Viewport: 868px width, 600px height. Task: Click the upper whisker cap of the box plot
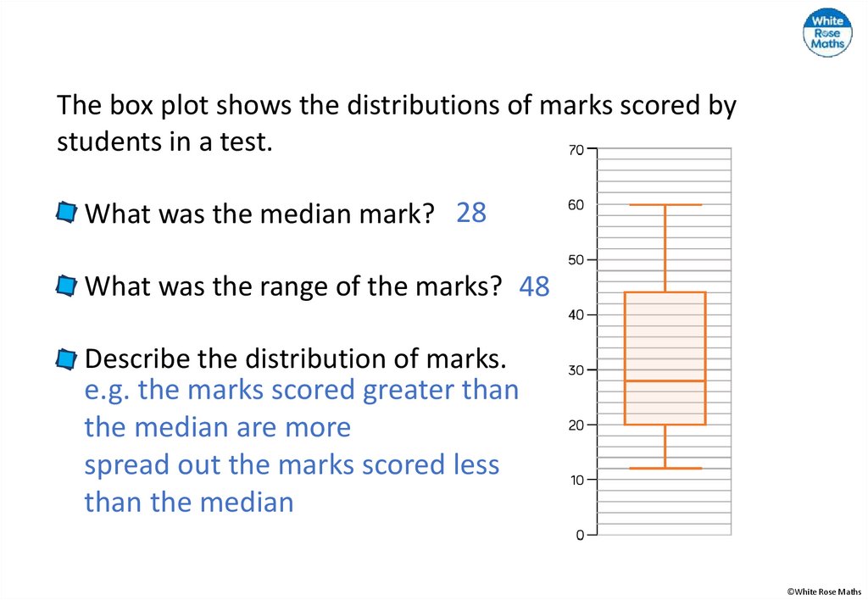(665, 205)
